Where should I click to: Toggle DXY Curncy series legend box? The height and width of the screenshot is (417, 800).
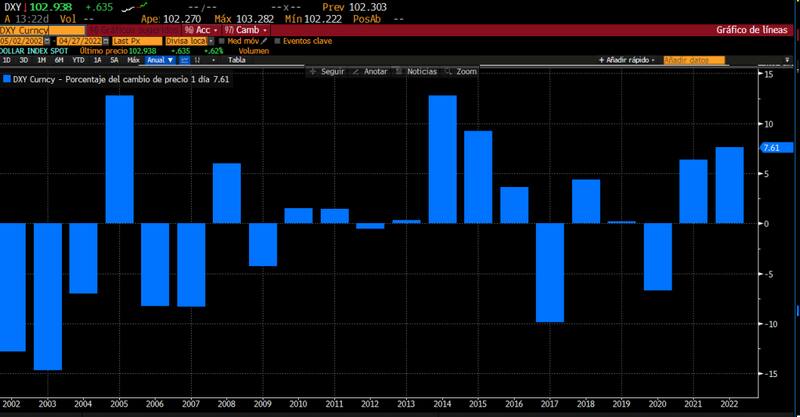point(6,79)
